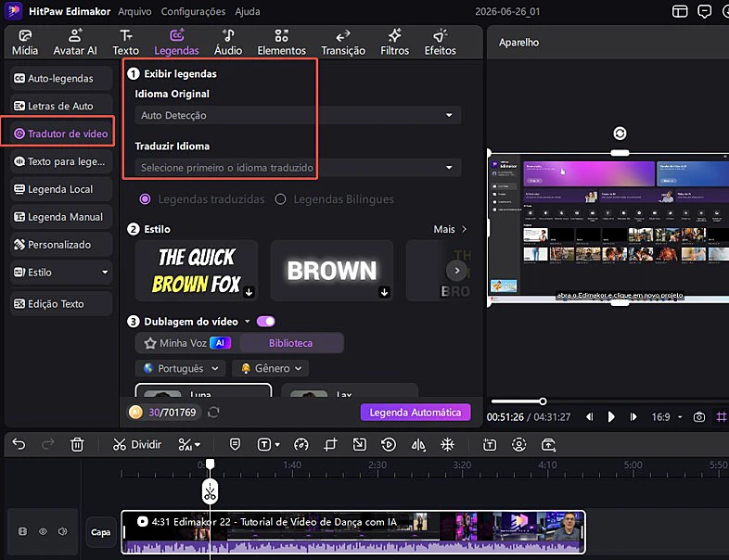Apply the freeze frame snowflake tool
Viewport: 729px width, 560px height.
[x=447, y=445]
